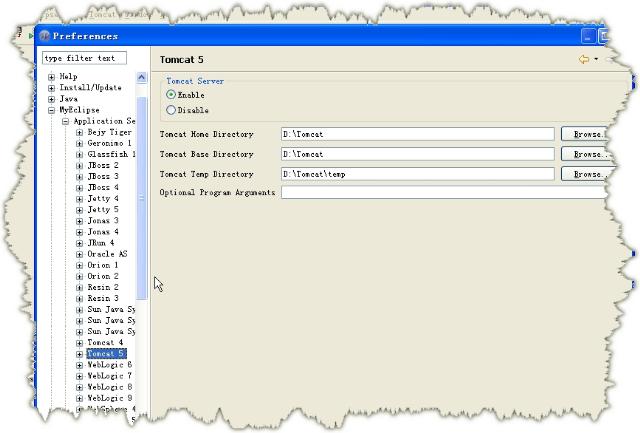This screenshot has height=433, width=640.
Task: Select WebLogic 6 in the tree
Action: 109,364
